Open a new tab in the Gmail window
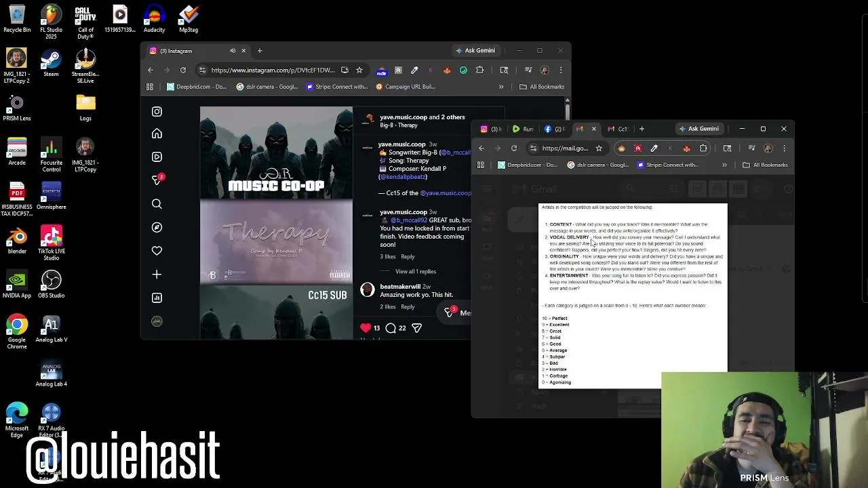868x488 pixels. click(642, 129)
